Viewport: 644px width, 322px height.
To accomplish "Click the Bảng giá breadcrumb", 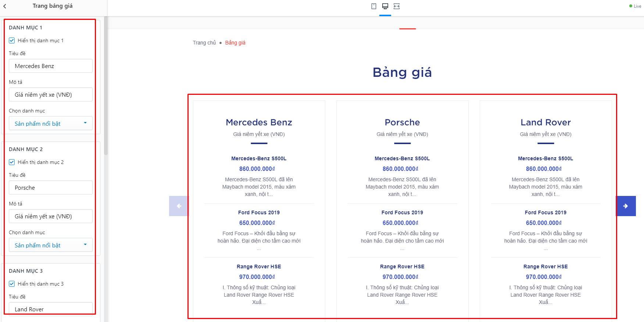I will 235,43.
